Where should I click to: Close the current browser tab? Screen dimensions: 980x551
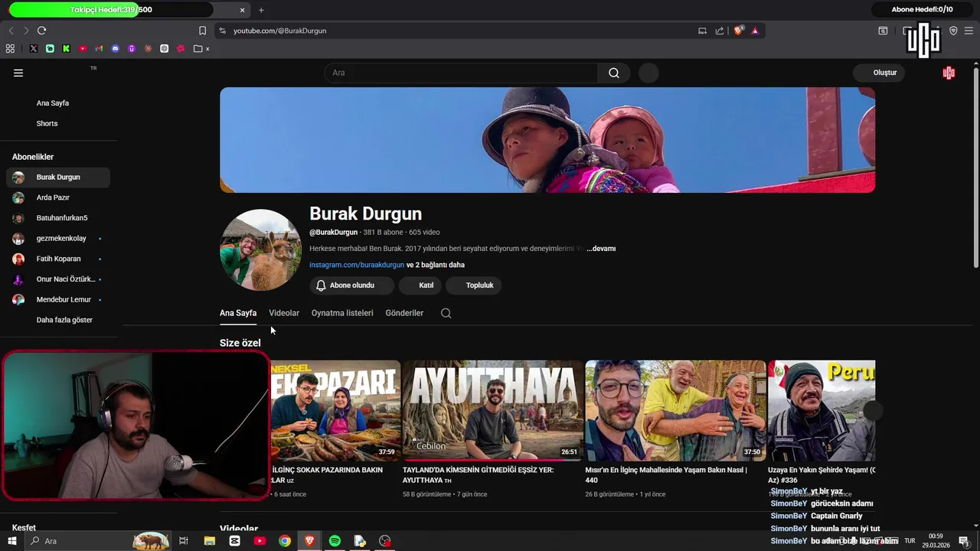[x=243, y=10]
